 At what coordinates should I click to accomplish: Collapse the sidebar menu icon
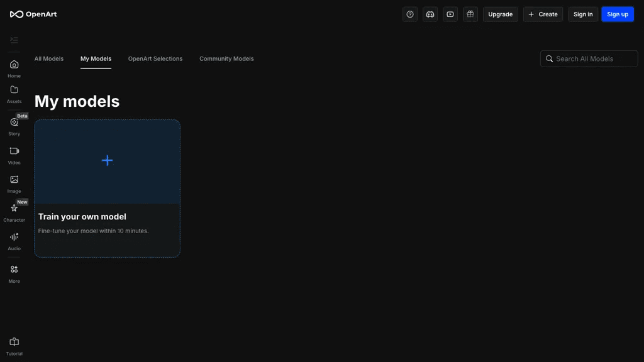[14, 40]
